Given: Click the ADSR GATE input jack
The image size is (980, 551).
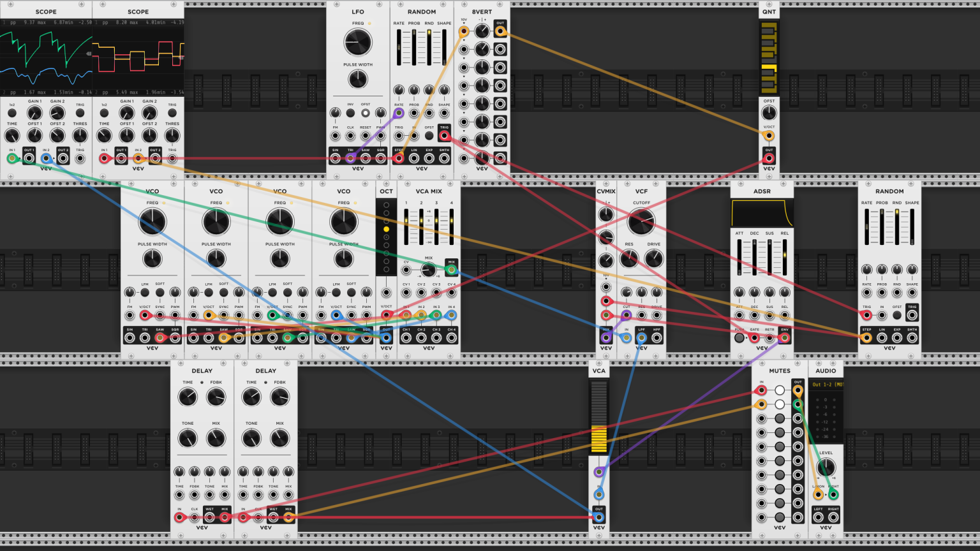Looking at the screenshot, I should pyautogui.click(x=754, y=337).
